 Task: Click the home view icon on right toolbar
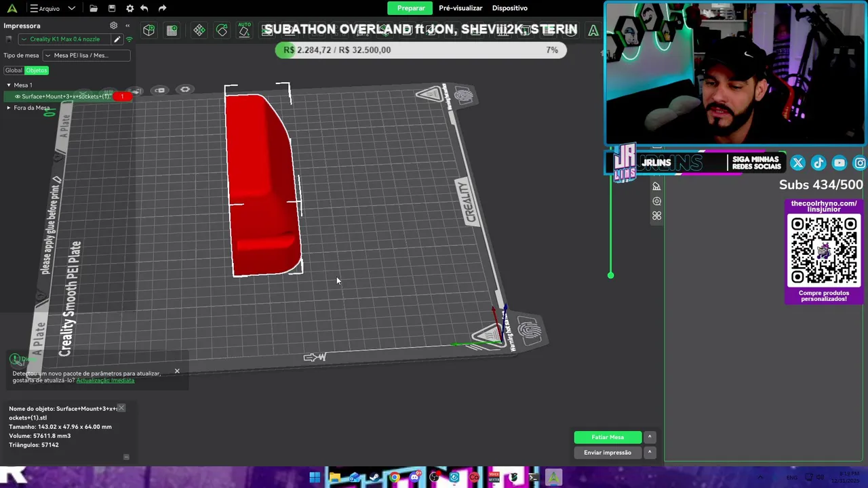coord(656,186)
